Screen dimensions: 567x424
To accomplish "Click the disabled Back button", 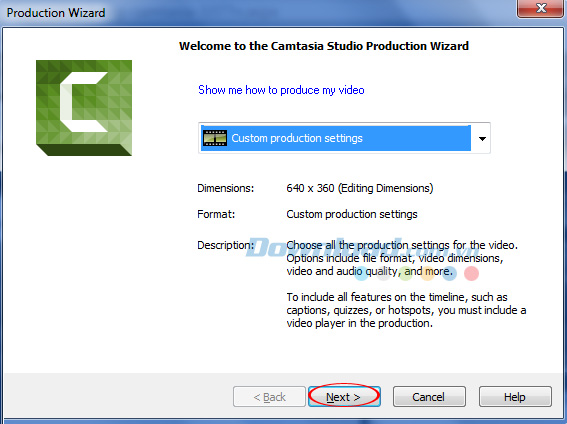I will tap(269, 397).
